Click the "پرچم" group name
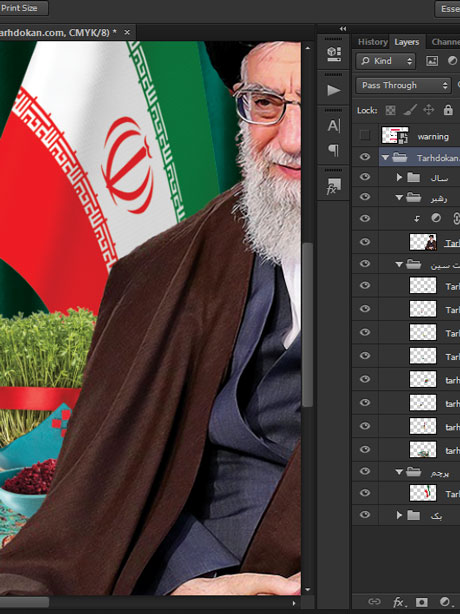Viewport: 460px width, 614px height. point(440,473)
